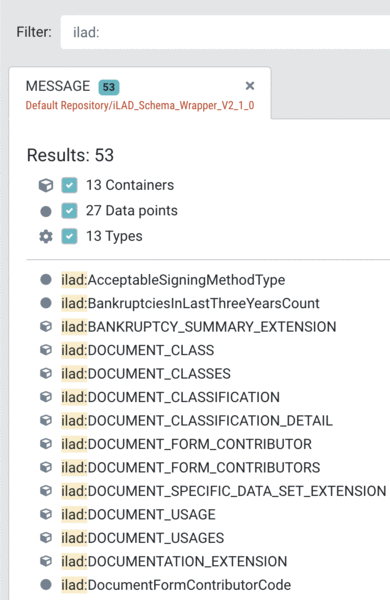Click container icon beside DOCUMENTATION_EXTENSION
The width and height of the screenshot is (390, 600).
click(46, 561)
